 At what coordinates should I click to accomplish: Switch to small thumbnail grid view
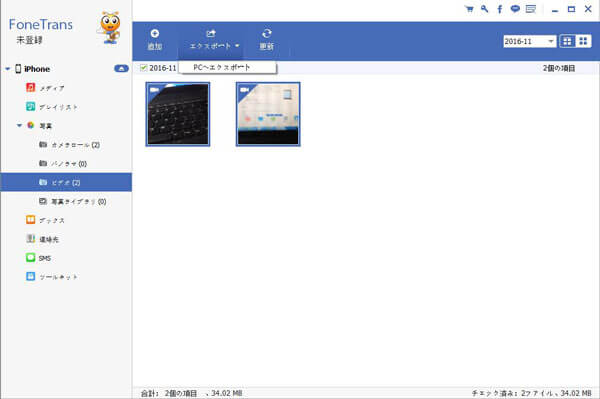[583, 41]
